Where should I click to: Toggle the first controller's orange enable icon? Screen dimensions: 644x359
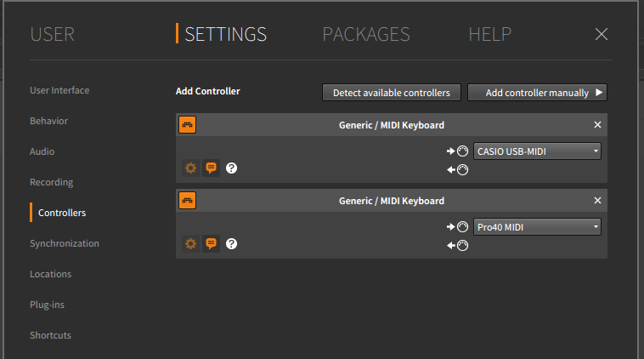click(x=188, y=125)
